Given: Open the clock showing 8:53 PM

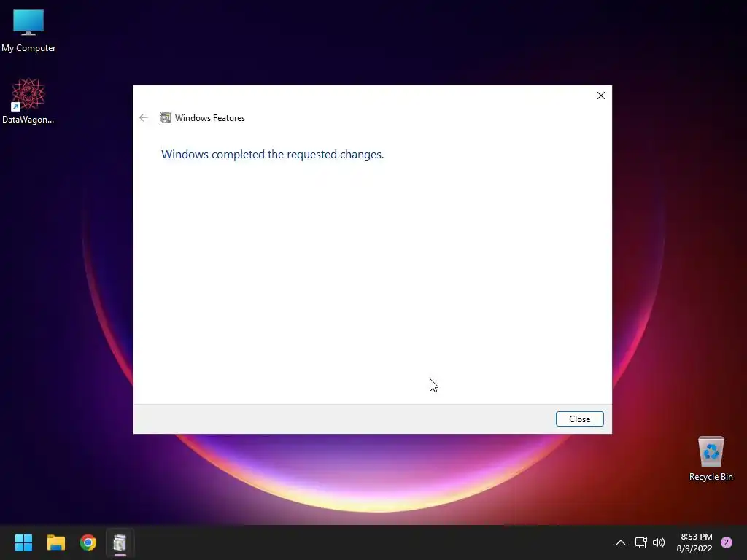Looking at the screenshot, I should [x=694, y=542].
